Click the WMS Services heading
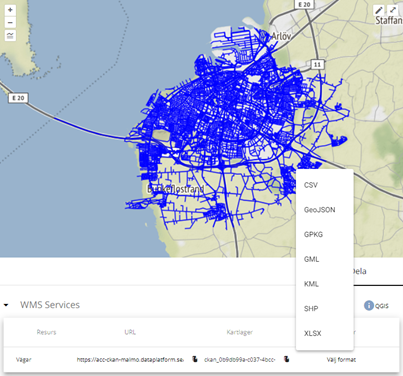 (x=50, y=305)
